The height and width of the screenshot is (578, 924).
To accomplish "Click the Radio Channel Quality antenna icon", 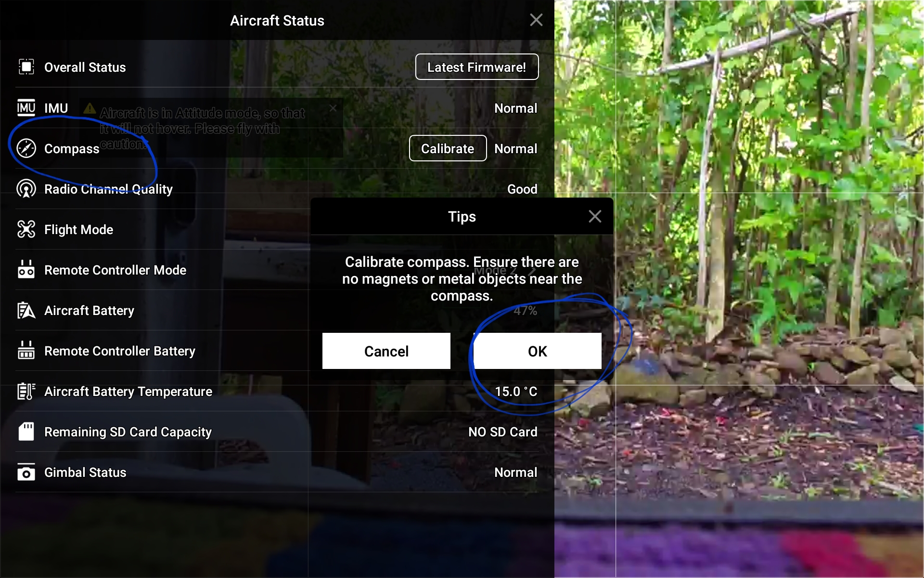I will point(26,189).
